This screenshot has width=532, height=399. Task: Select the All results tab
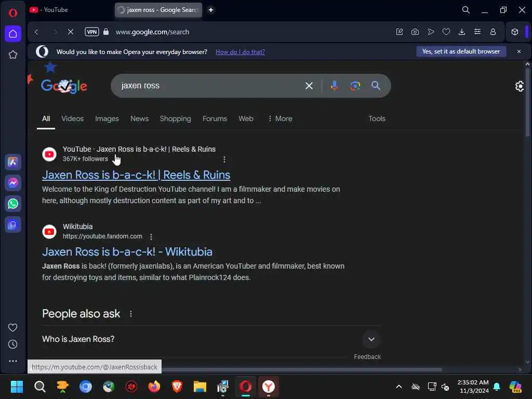click(46, 119)
